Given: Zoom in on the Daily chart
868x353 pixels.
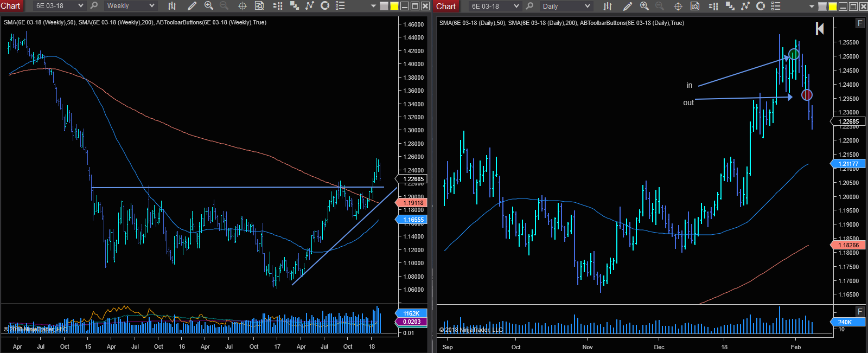Looking at the screenshot, I should pos(644,6).
